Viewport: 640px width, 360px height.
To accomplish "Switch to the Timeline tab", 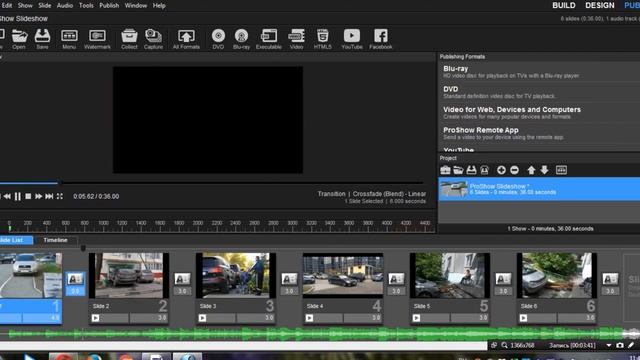I will 55,240.
